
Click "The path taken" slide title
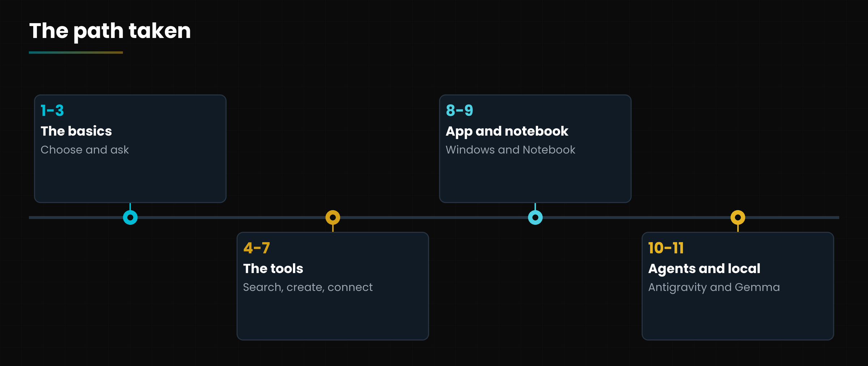[x=110, y=31]
